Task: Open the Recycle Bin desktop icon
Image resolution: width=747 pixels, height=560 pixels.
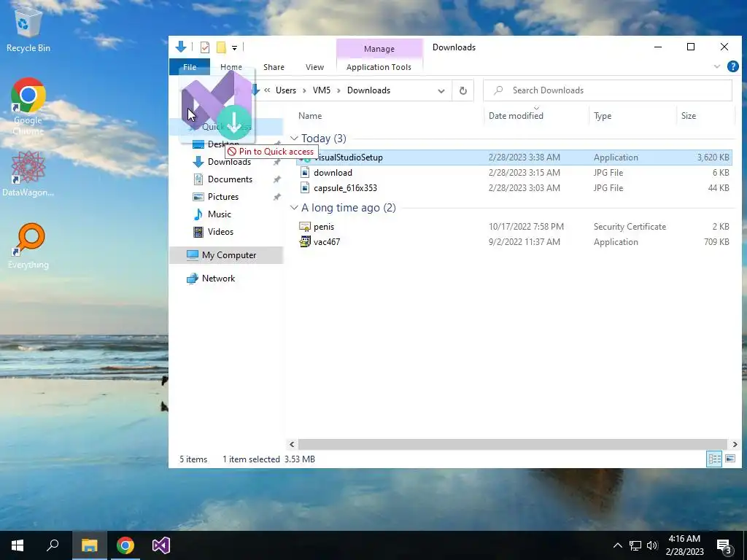Action: point(28,30)
